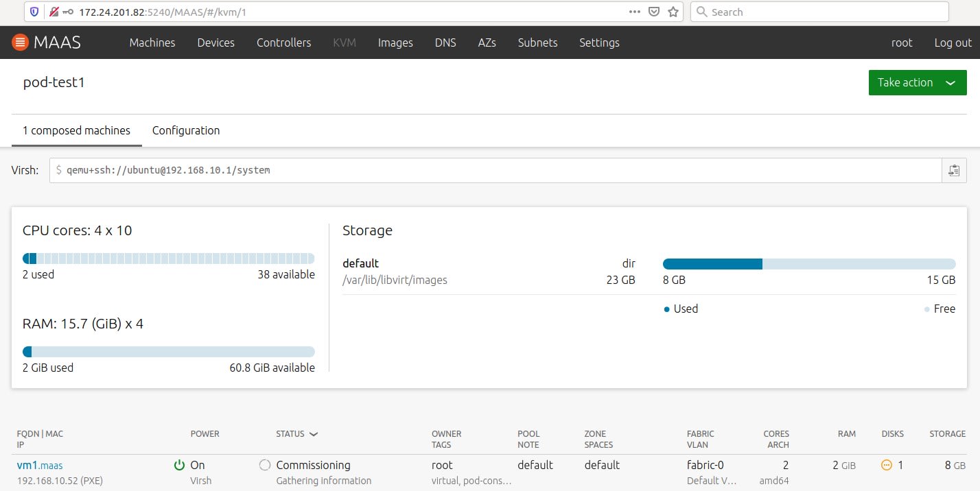The width and height of the screenshot is (980, 491).
Task: Click the Commissioning status circle indicator
Action: point(265,465)
